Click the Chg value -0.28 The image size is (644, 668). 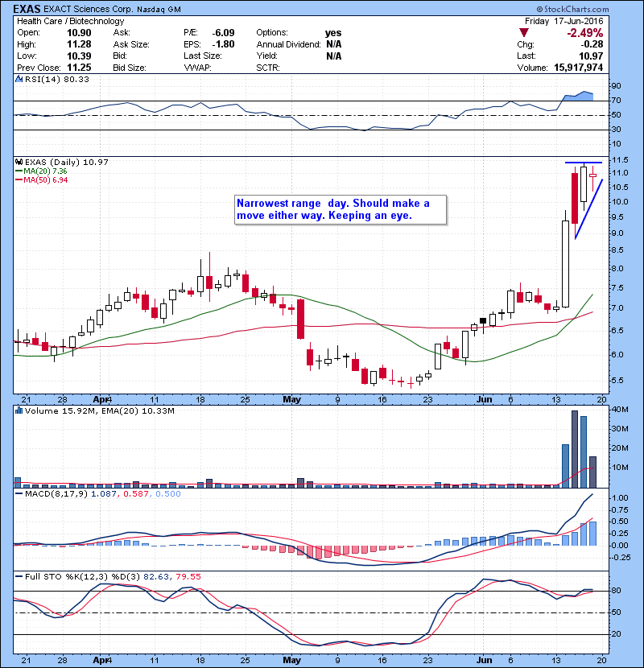(592, 44)
